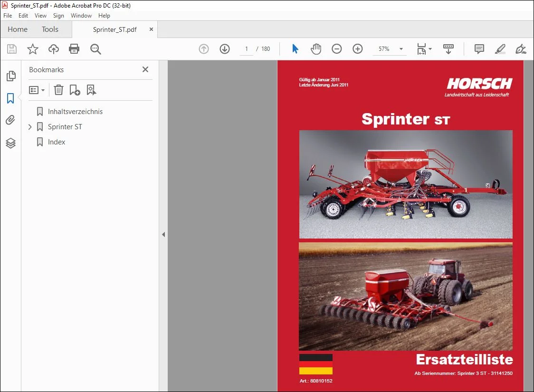
Task: Toggle the bookmarks panel icon
Action: point(10,98)
